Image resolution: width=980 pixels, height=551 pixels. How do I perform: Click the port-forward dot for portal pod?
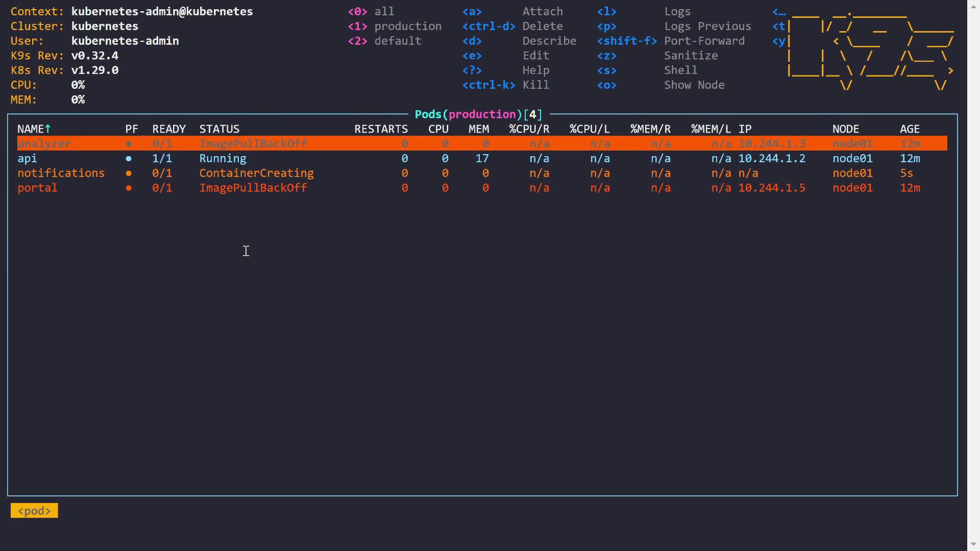point(129,188)
